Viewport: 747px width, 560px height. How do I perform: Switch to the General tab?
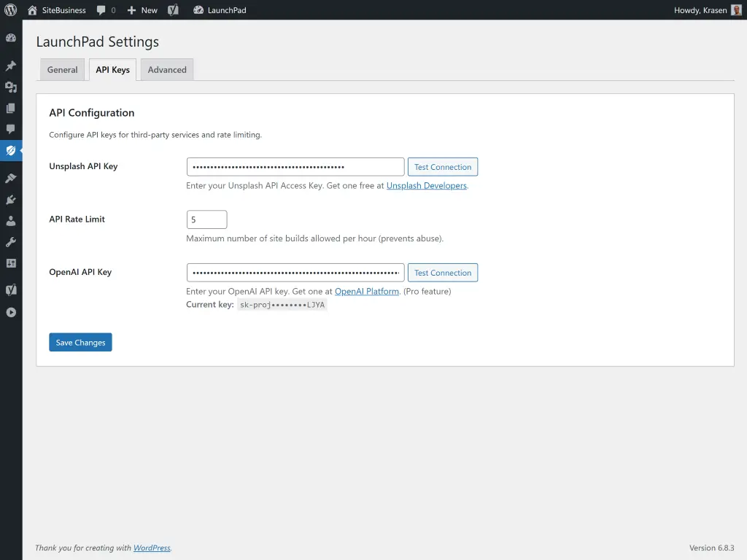pos(62,69)
